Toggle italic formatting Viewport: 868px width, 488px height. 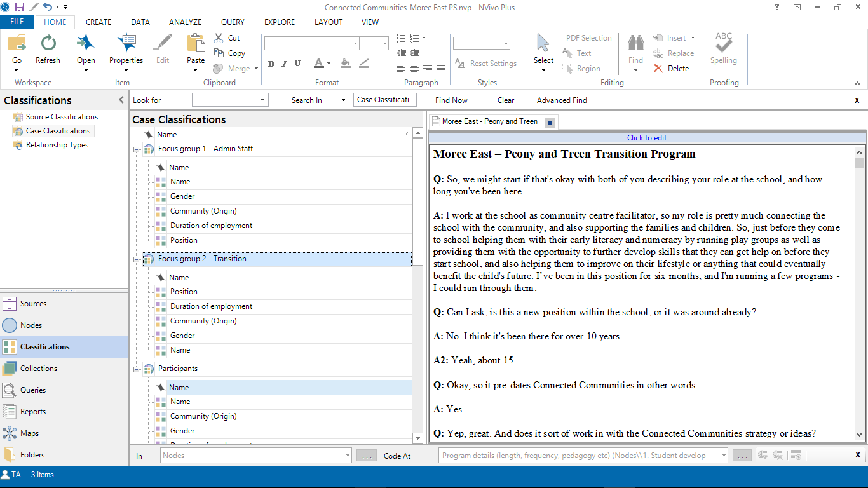coord(284,64)
